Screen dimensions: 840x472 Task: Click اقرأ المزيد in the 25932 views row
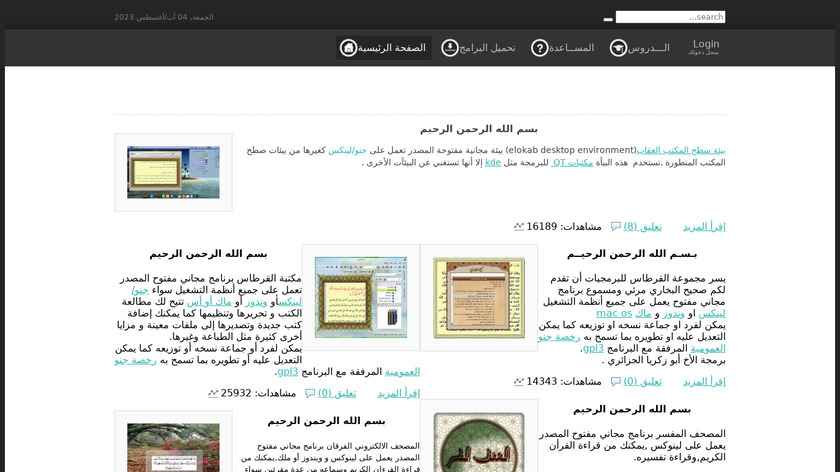pos(399,393)
